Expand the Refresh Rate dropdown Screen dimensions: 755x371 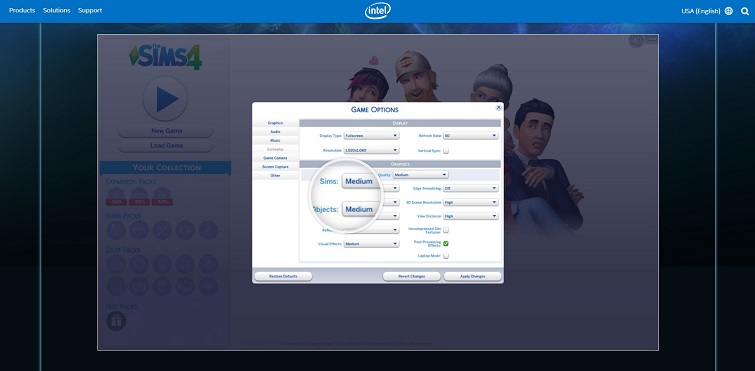click(470, 136)
